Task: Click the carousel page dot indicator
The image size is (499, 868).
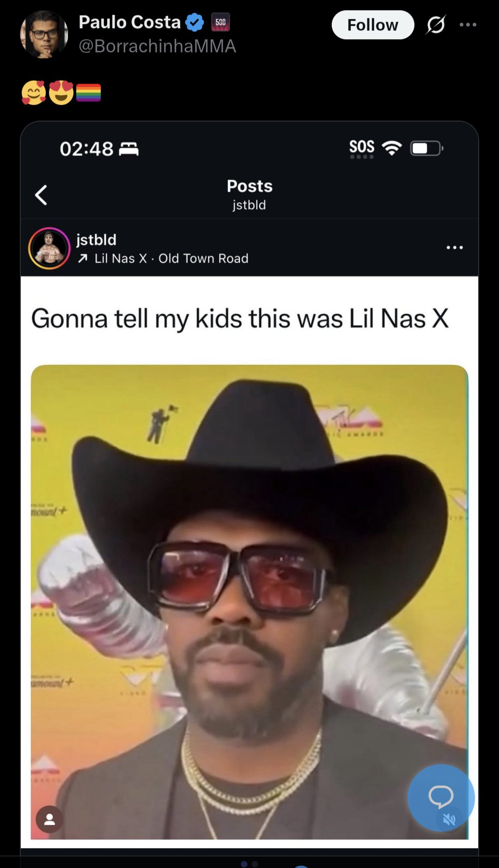Action: point(249,864)
